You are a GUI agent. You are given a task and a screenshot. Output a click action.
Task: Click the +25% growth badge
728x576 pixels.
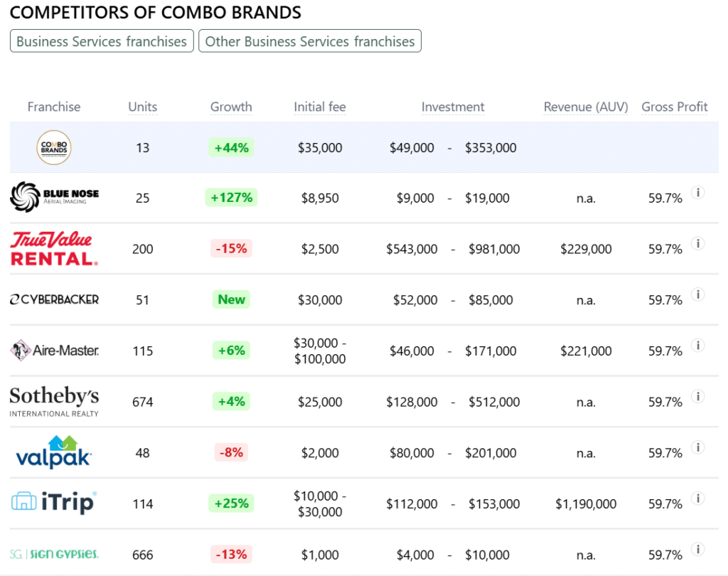click(231, 503)
